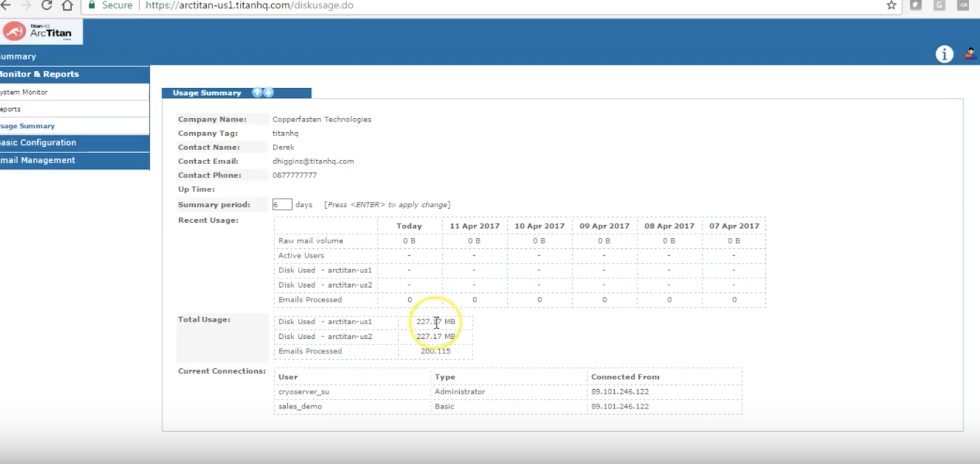Click the Summary period days field

(282, 204)
